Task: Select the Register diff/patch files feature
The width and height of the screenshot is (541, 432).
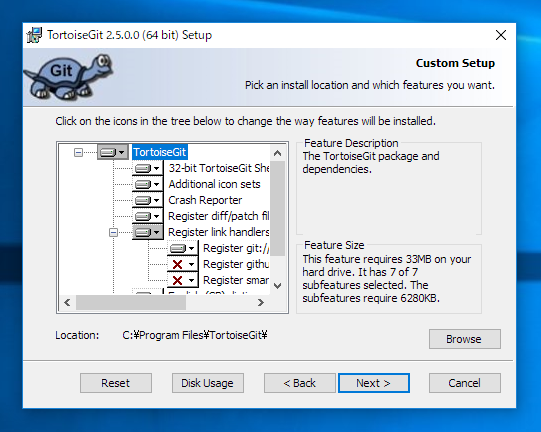Action: [219, 216]
